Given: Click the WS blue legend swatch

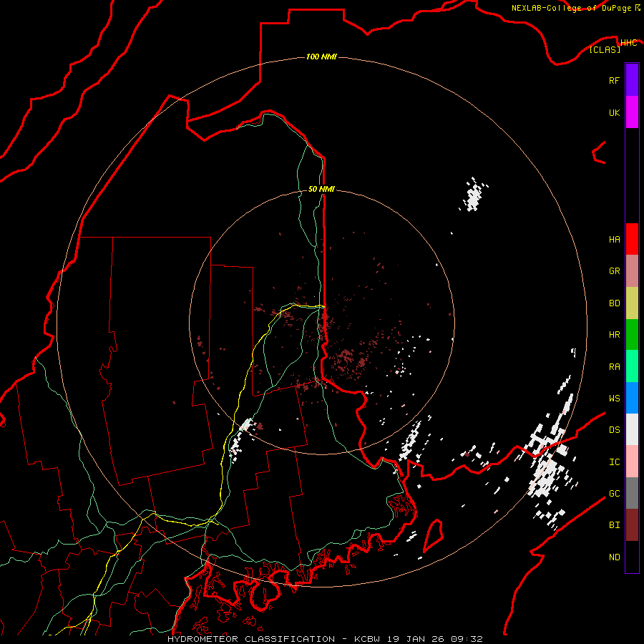Looking at the screenshot, I should 632,398.
